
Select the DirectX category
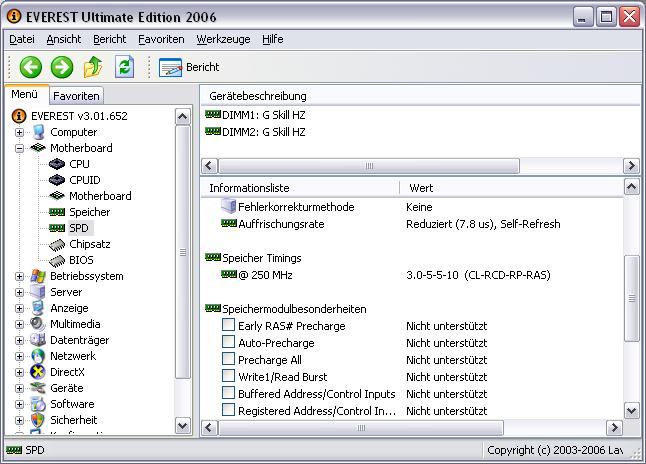tap(67, 372)
